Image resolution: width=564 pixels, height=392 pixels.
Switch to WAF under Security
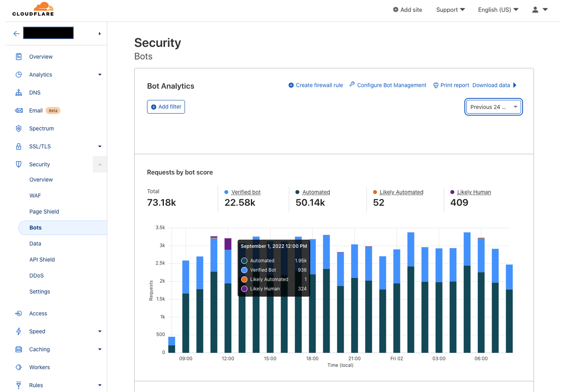coord(35,195)
